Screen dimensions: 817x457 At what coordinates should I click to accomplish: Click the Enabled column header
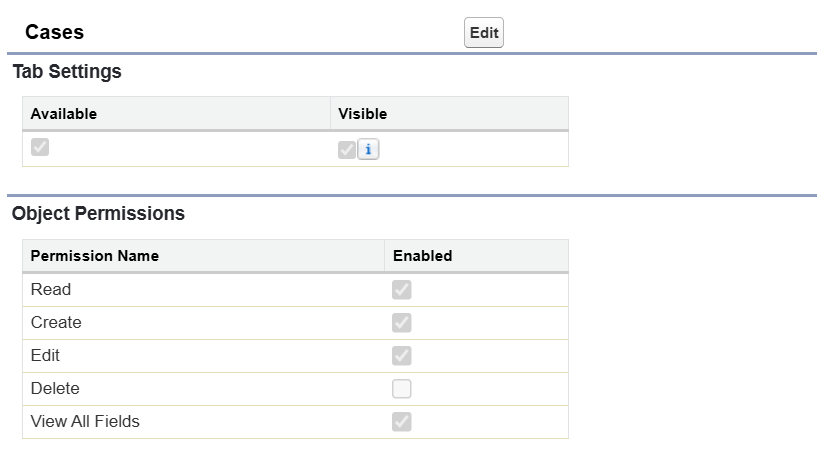coord(422,256)
